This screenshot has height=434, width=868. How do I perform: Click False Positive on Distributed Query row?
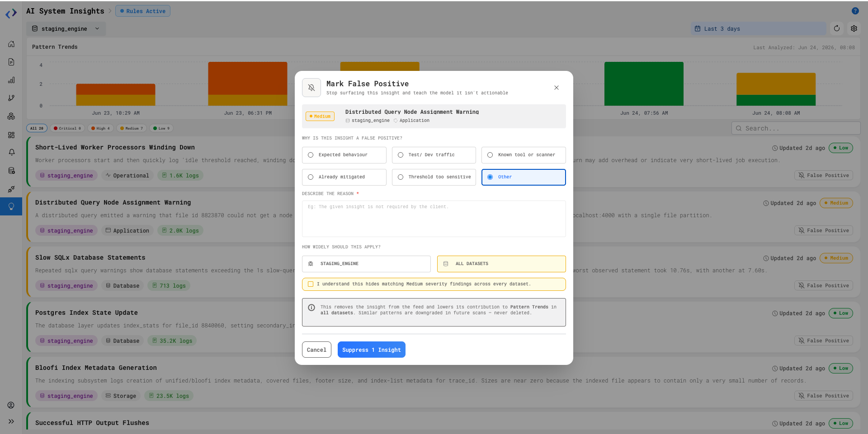[824, 230]
